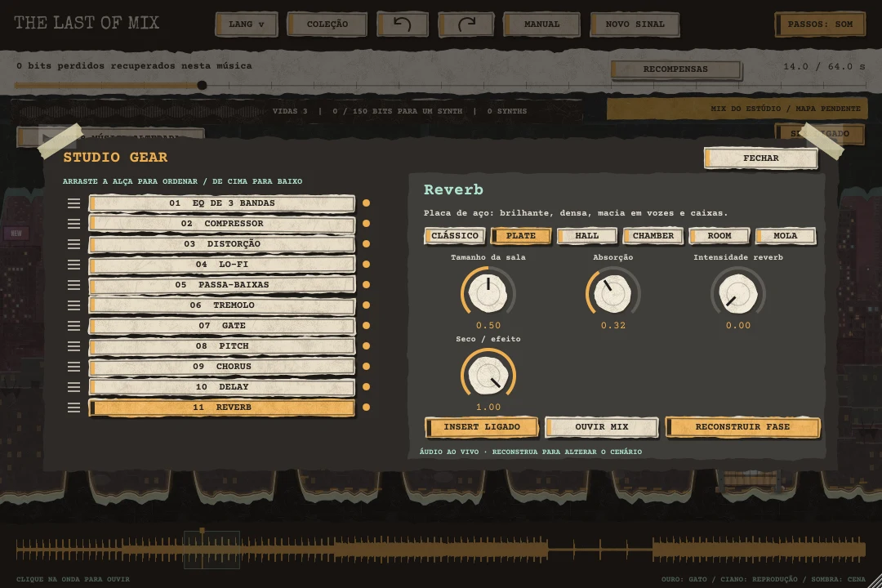Open the 07 Gate effect
The image size is (882, 588).
pyautogui.click(x=222, y=325)
